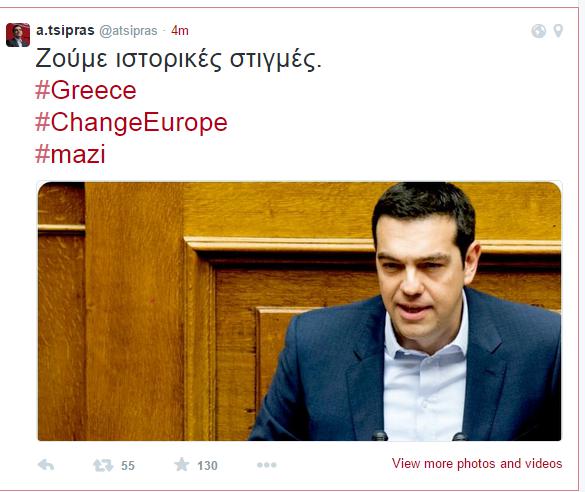
Task: Click the favorite count 130
Action: (x=207, y=466)
